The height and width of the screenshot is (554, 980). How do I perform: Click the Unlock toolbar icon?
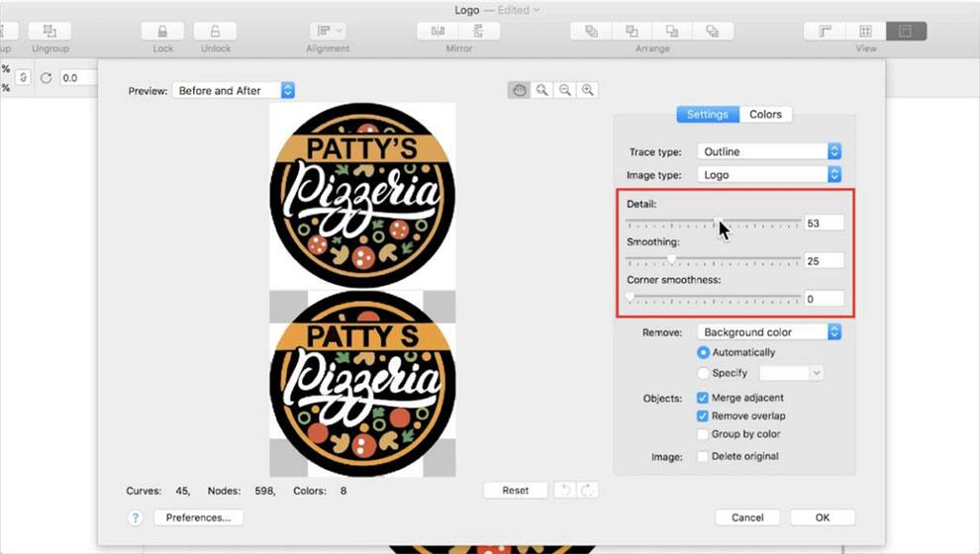click(x=216, y=32)
